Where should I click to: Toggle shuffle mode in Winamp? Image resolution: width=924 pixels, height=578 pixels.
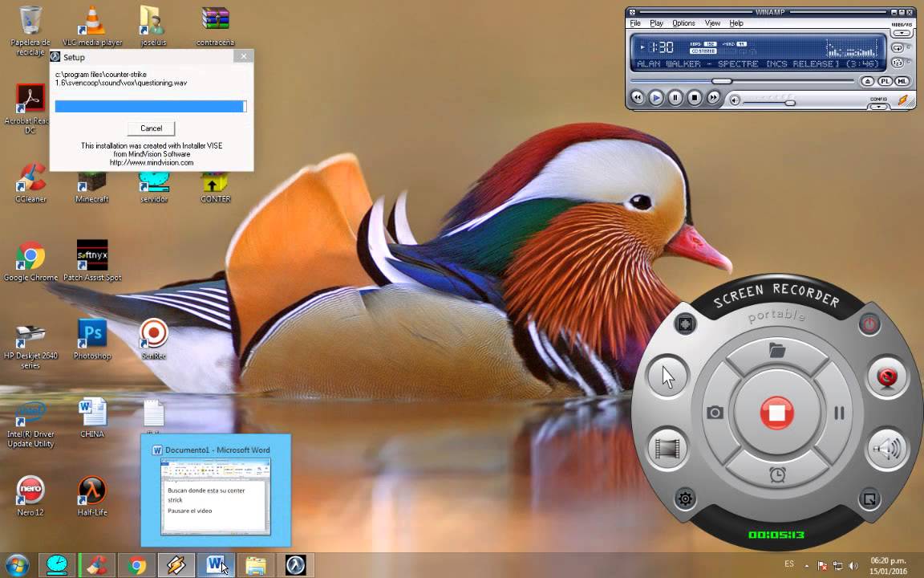[x=898, y=63]
